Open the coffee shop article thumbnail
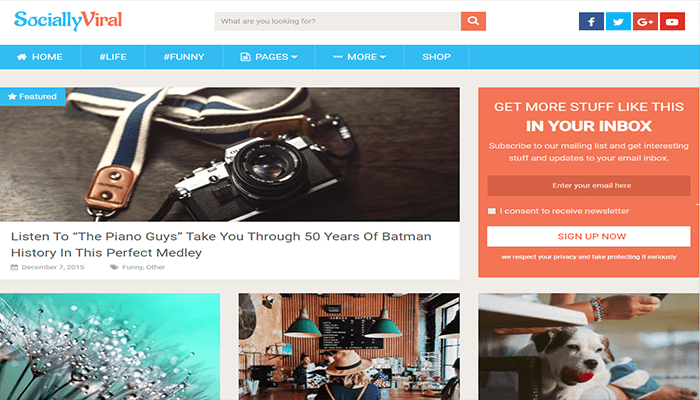The height and width of the screenshot is (400, 700). (349, 346)
